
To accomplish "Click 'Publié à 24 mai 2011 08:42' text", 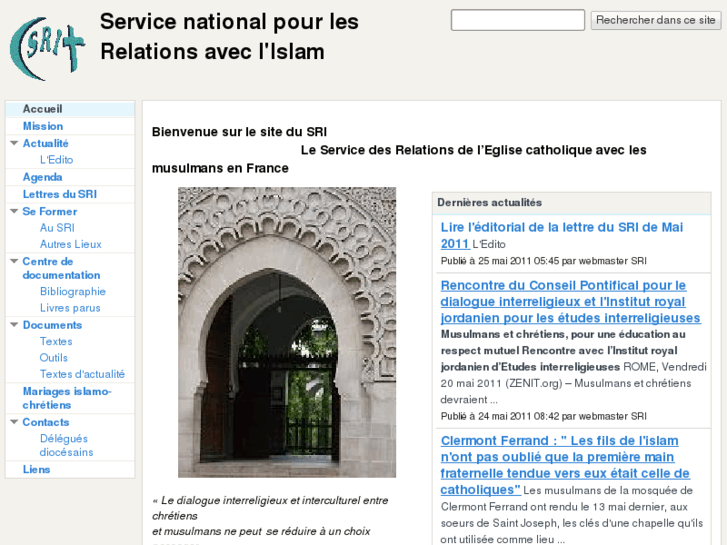I will click(x=543, y=416).
